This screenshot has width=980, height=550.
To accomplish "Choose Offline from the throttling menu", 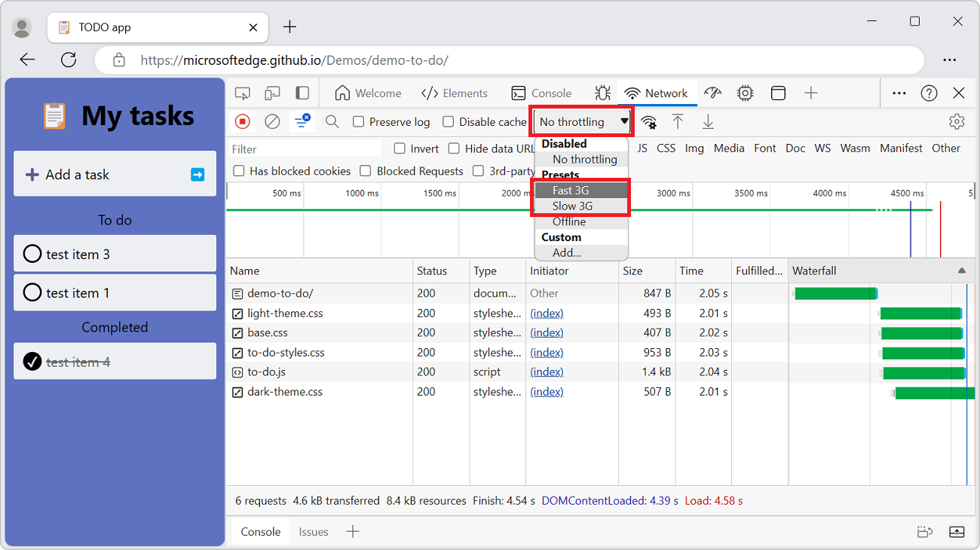I will 572,221.
